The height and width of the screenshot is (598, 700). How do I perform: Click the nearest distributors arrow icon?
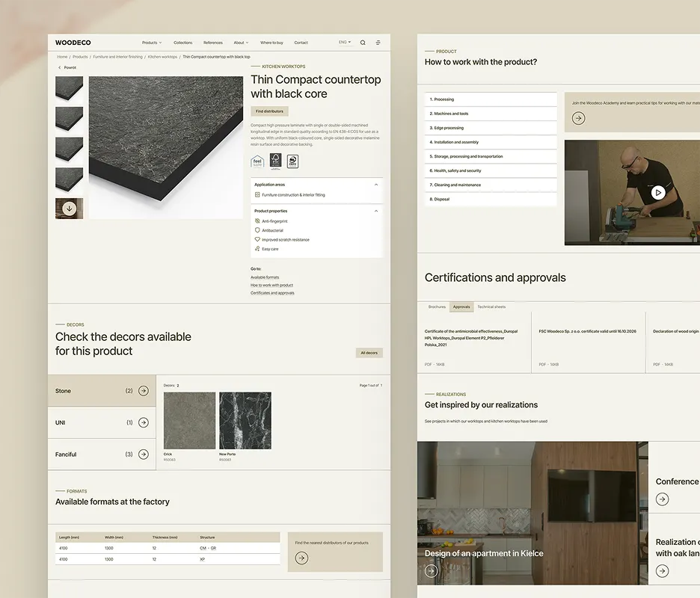click(302, 558)
